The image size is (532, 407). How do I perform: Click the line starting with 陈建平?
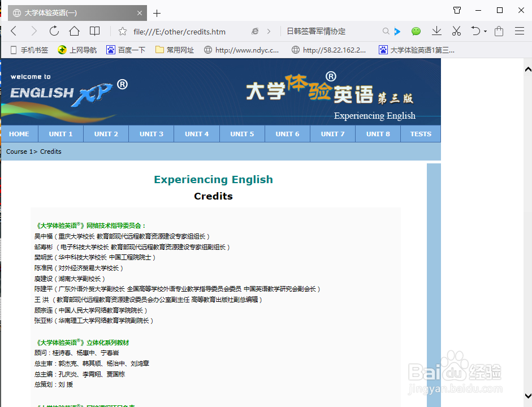177,289
